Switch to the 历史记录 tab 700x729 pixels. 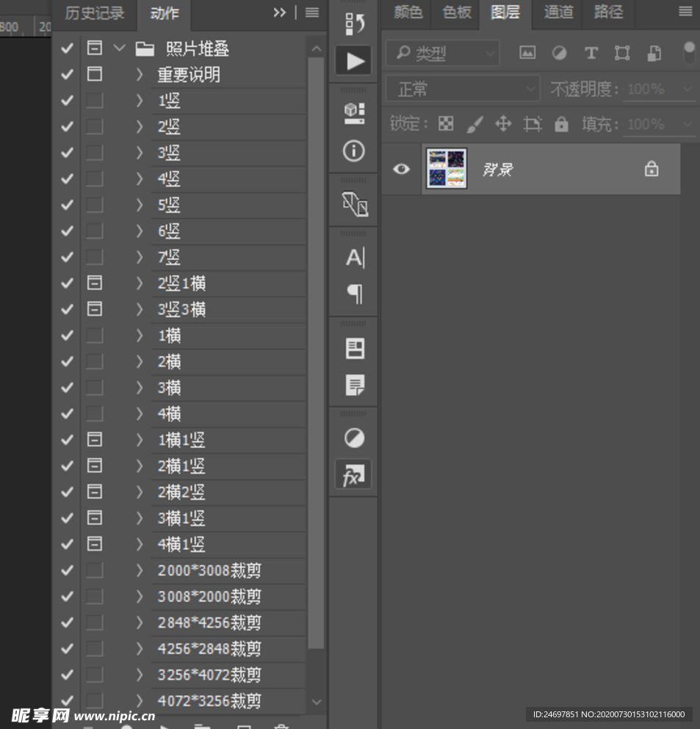(x=95, y=13)
